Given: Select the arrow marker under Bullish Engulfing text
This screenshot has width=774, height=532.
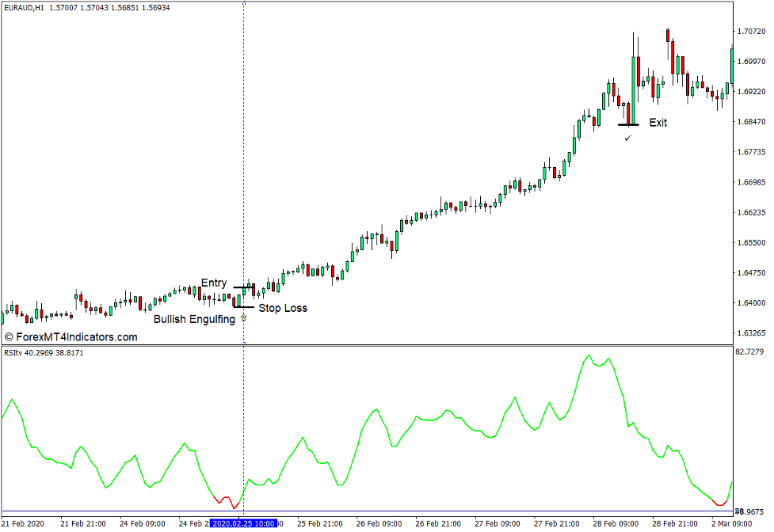Looking at the screenshot, I should coord(242,316).
